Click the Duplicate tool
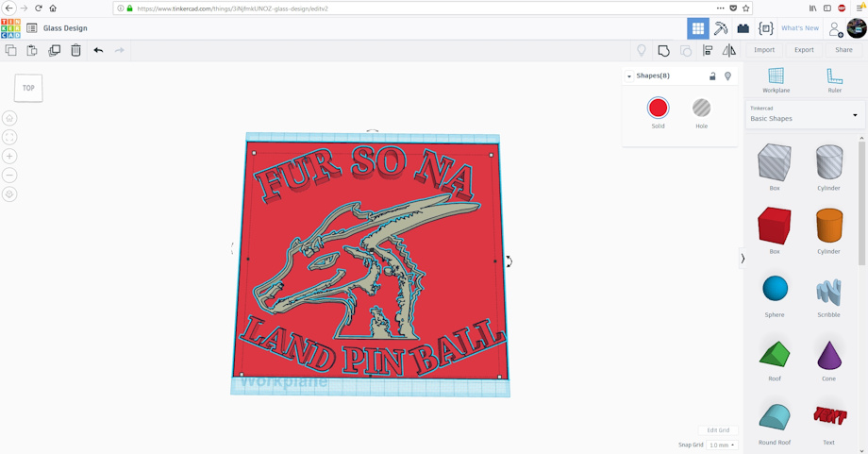This screenshot has height=454, width=868. coord(55,50)
